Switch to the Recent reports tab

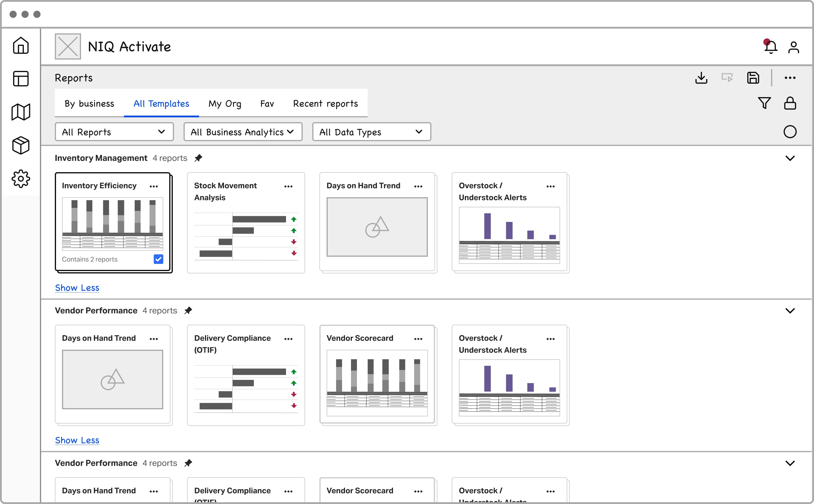point(325,104)
